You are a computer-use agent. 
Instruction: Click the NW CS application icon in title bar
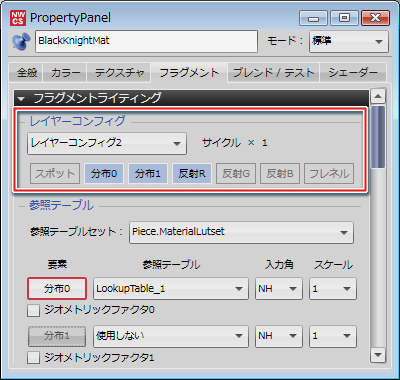[x=18, y=18]
